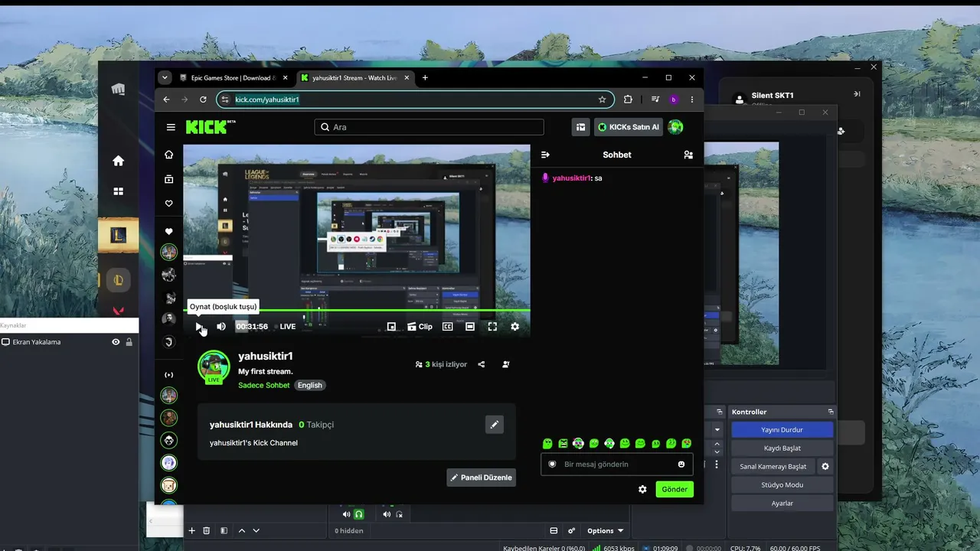Viewport: 980px width, 551px height.
Task: Go back in Chrome
Action: point(166,99)
